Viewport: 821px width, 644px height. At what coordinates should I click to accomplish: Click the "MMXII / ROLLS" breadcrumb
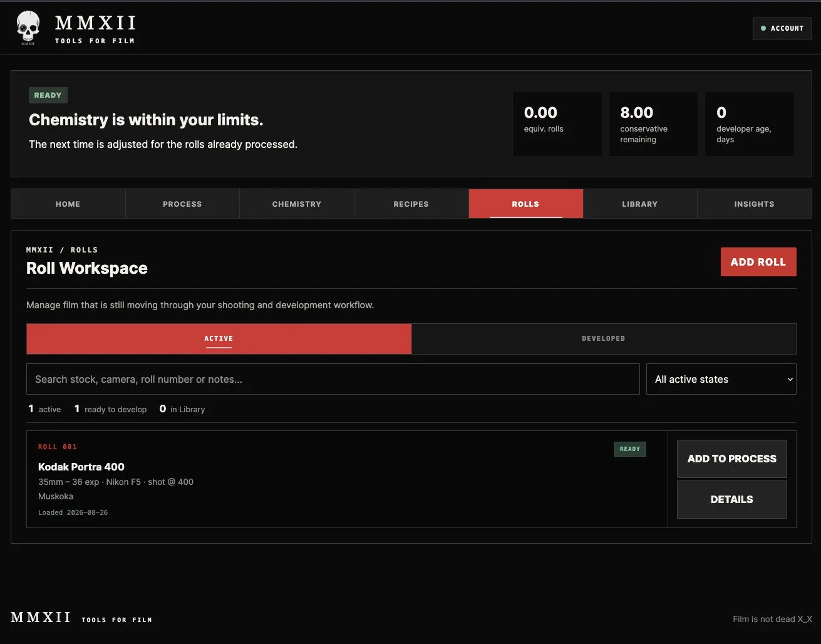(x=62, y=249)
